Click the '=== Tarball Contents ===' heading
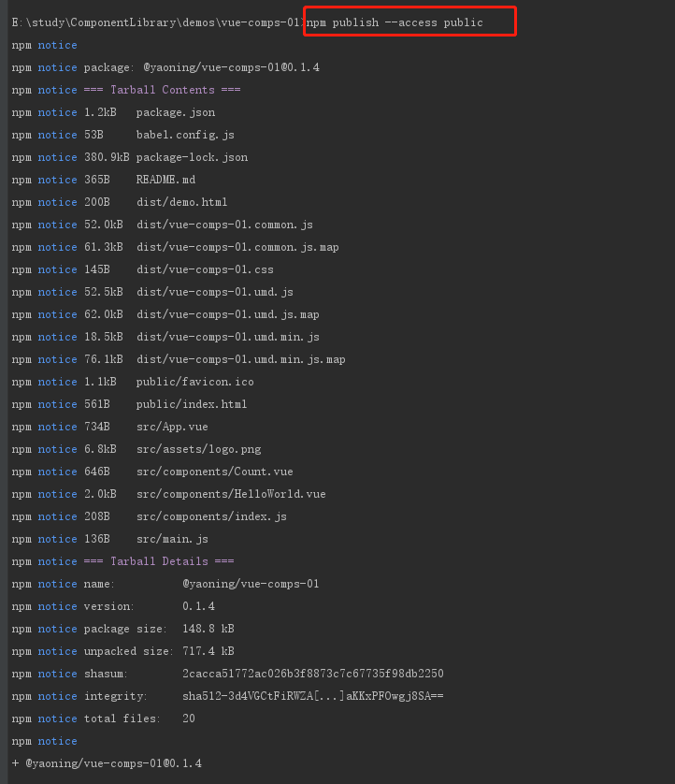This screenshot has height=784, width=675. [162, 90]
